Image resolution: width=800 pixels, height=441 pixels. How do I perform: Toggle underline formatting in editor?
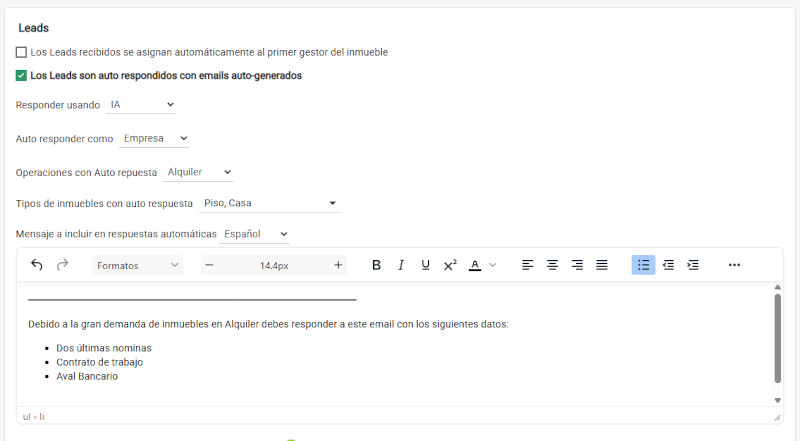425,265
